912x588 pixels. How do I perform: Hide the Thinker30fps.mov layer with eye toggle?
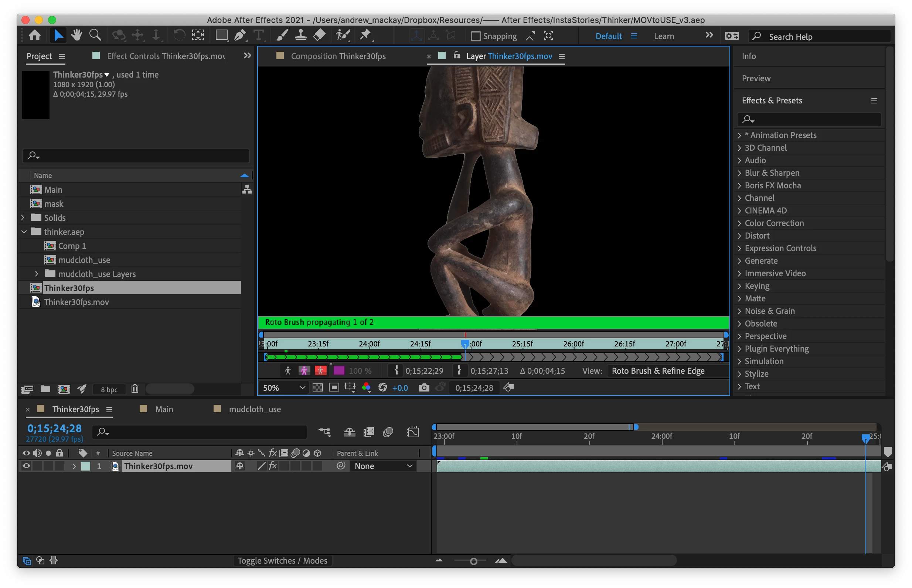[x=26, y=466]
